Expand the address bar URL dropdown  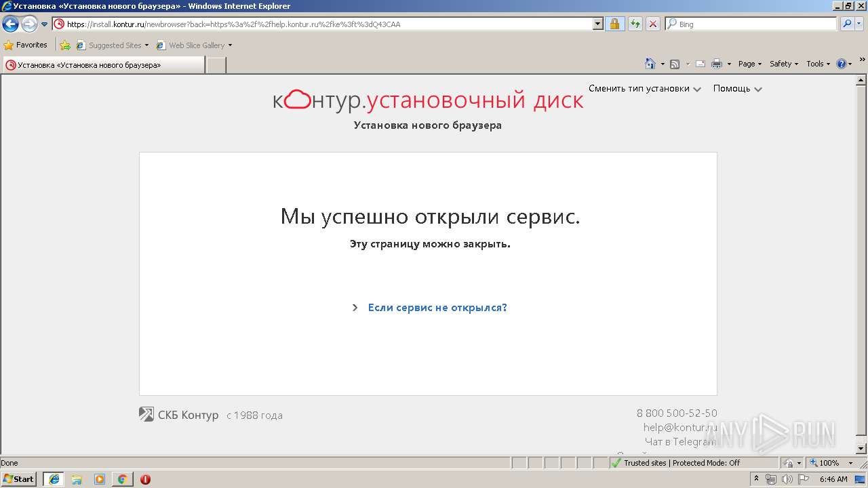pos(597,24)
